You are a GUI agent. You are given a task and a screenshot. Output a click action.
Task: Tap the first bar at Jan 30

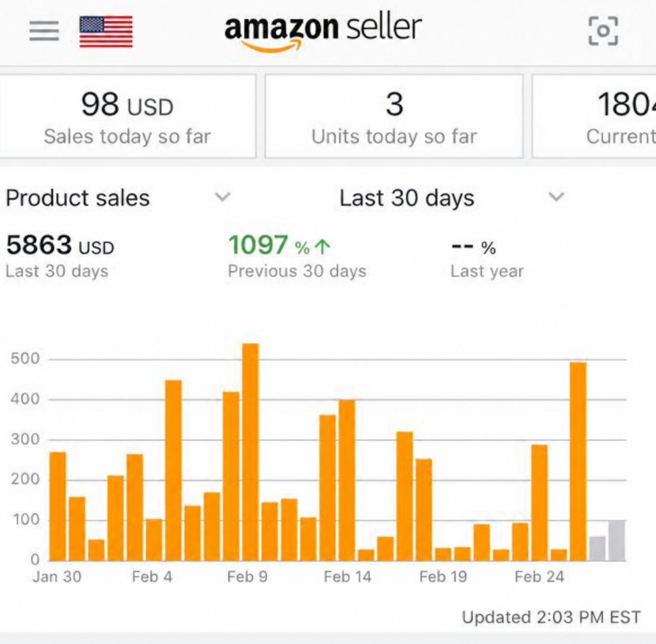(x=58, y=506)
